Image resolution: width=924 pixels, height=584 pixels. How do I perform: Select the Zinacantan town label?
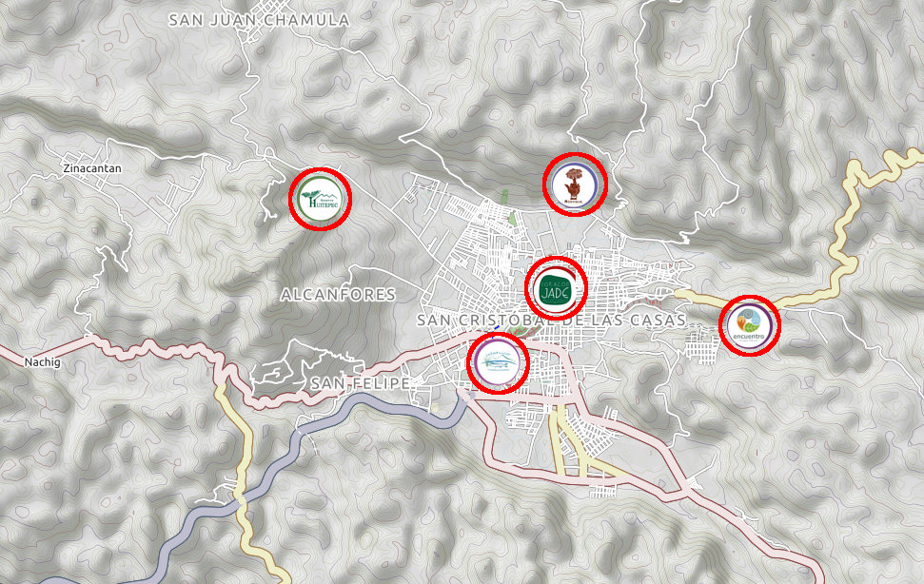tap(92, 168)
